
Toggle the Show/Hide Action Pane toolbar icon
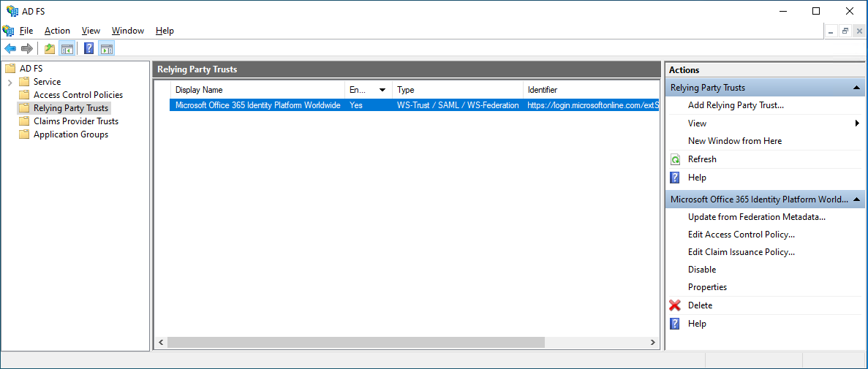coord(107,49)
